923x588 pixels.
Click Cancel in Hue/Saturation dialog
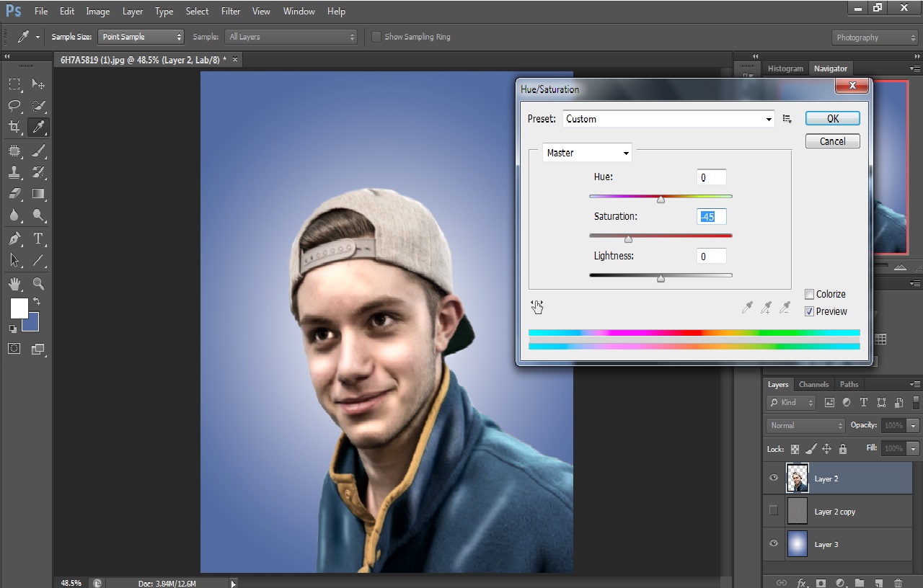pyautogui.click(x=833, y=141)
